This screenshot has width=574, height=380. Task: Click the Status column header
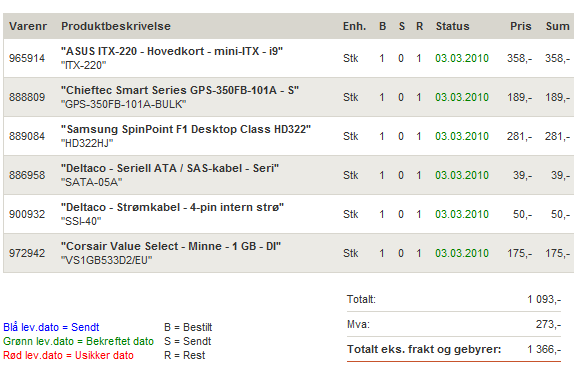[x=452, y=26]
